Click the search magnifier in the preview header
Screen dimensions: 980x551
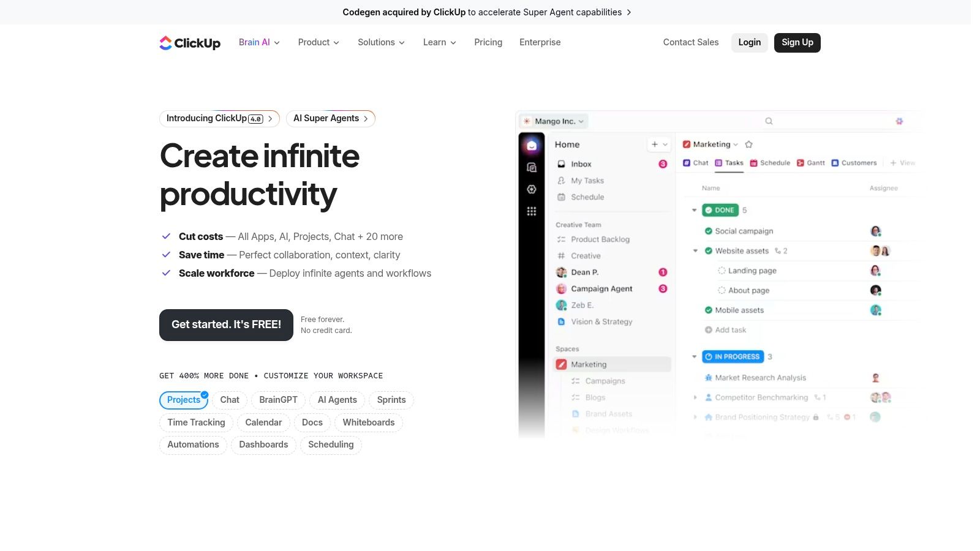769,121
